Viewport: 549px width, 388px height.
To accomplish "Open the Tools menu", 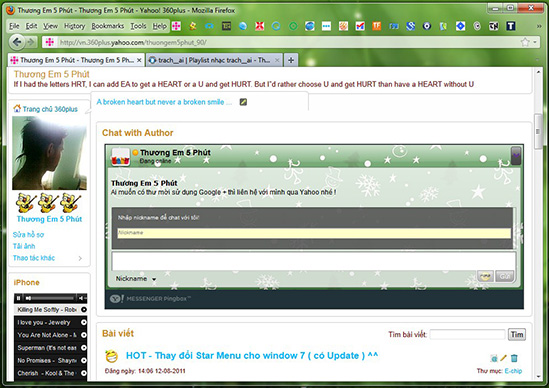I will click(138, 26).
